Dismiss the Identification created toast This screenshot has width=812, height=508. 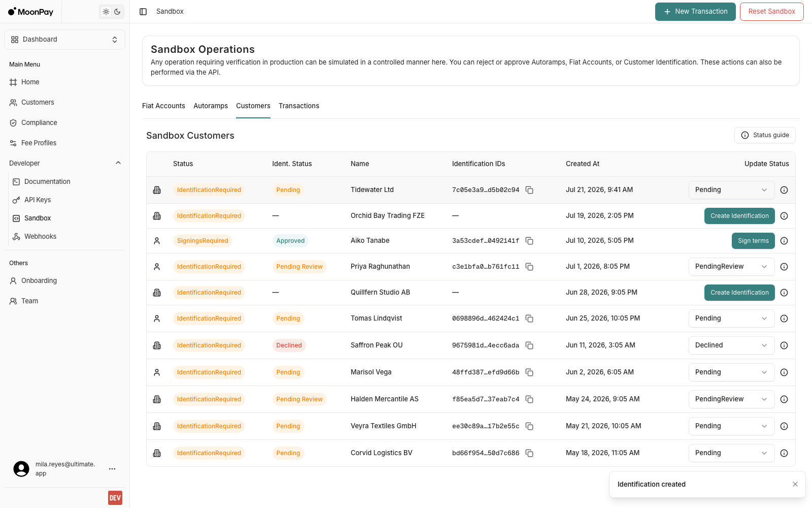(795, 484)
